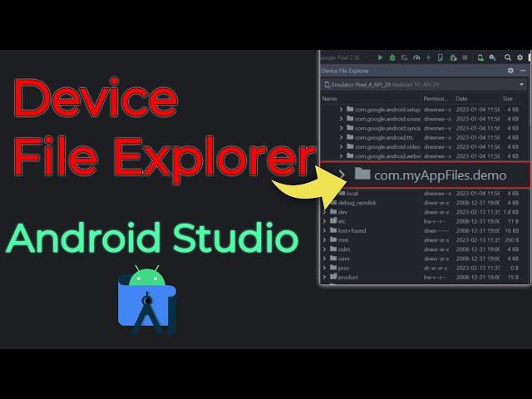532x399 pixels.
Task: Expand com.google.android.sync folder chevron
Action: click(x=341, y=128)
